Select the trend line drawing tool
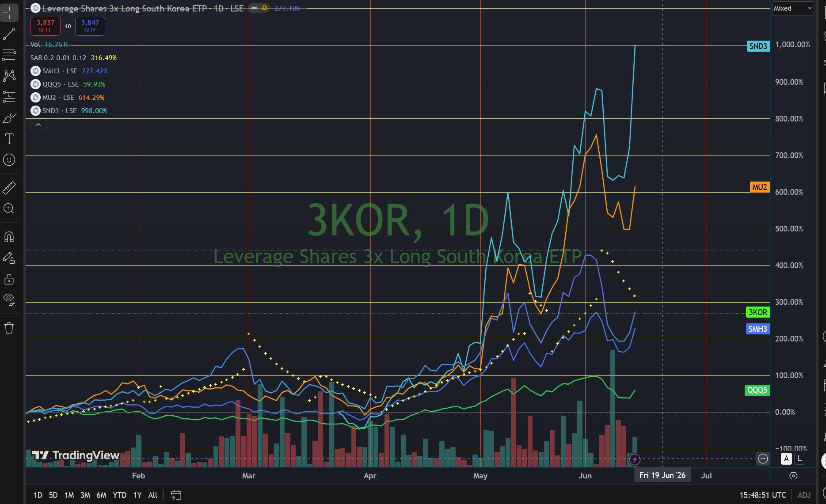The image size is (826, 504). tap(9, 34)
